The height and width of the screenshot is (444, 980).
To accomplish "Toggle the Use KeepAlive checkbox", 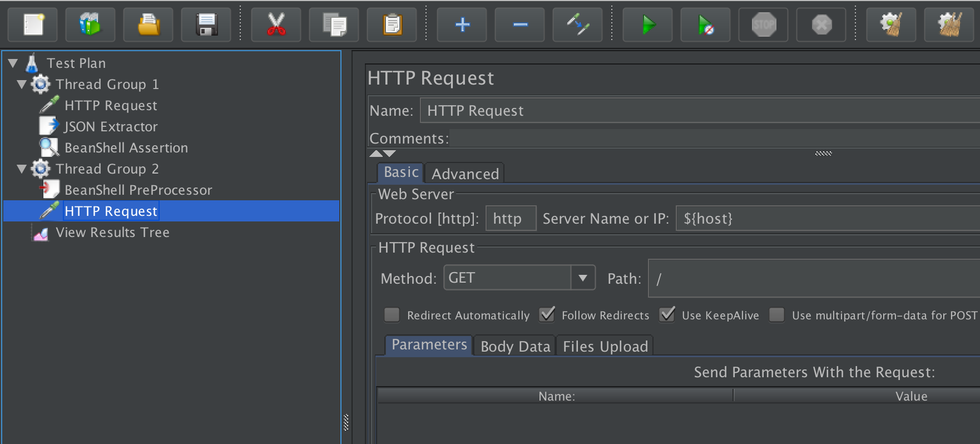I will point(667,315).
